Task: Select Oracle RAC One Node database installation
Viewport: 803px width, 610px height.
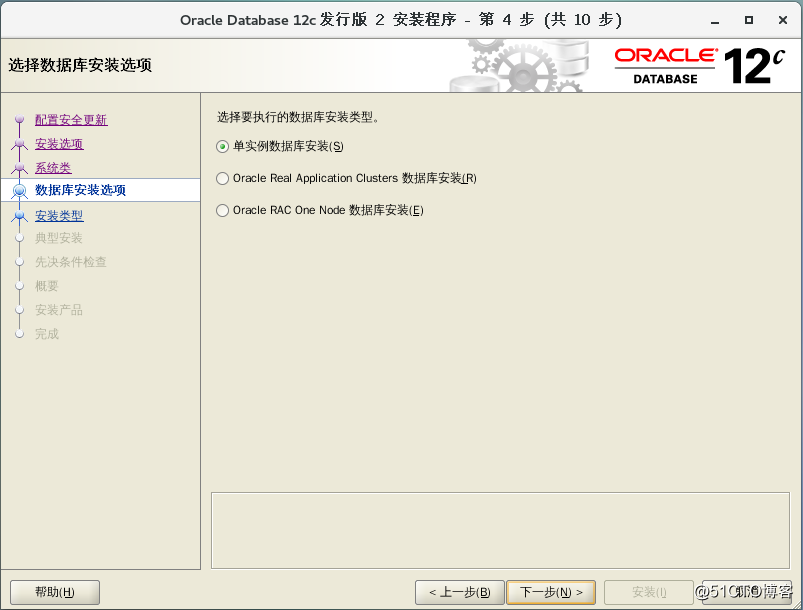Action: (x=320, y=211)
